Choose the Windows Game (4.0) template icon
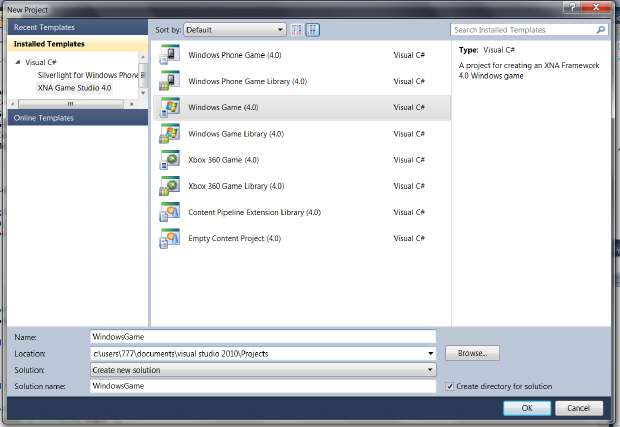This screenshot has height=427, width=620. coord(170,107)
